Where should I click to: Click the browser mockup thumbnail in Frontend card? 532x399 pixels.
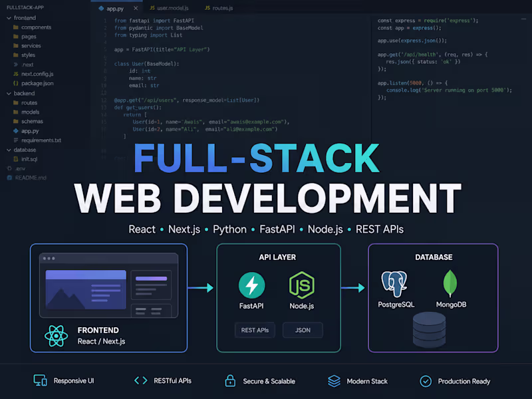point(108,286)
